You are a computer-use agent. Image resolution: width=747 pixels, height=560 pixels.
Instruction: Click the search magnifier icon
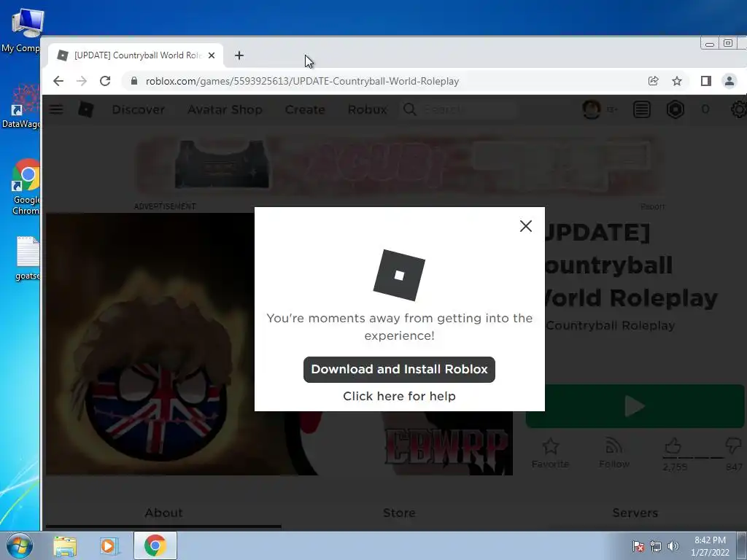(410, 109)
